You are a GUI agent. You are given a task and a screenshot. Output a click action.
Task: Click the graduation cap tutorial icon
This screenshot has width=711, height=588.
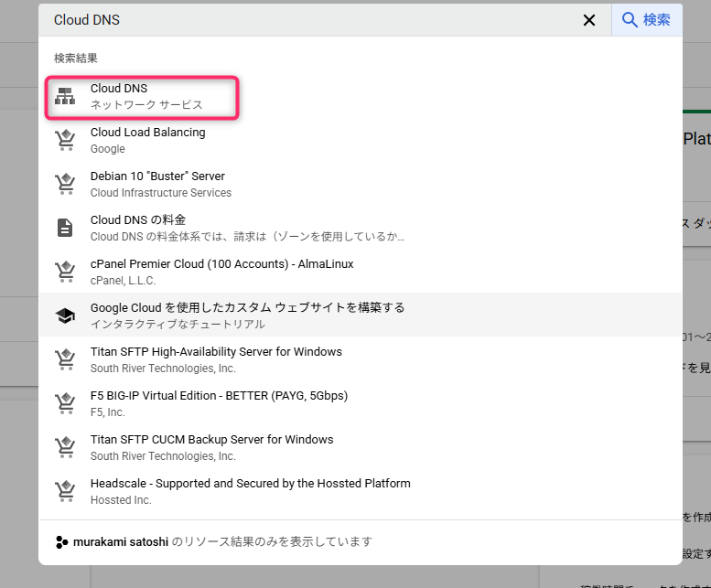coord(65,315)
